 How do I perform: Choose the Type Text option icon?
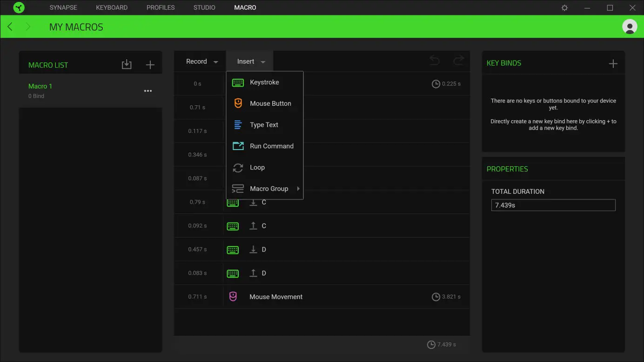(238, 124)
